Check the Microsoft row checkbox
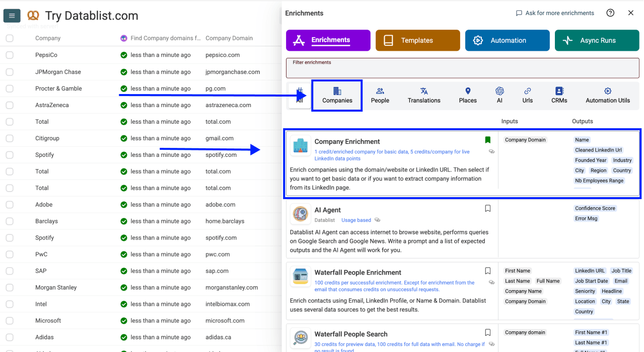644x352 pixels. [x=9, y=320]
